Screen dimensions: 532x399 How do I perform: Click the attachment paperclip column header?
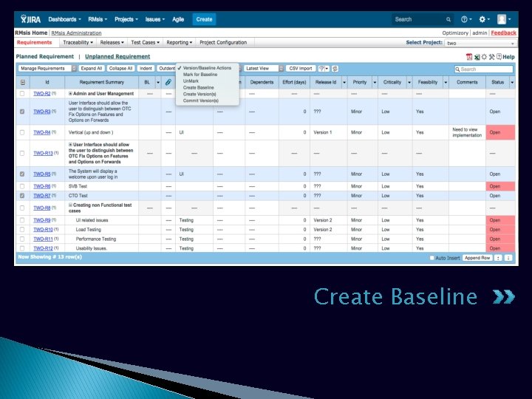(x=168, y=82)
